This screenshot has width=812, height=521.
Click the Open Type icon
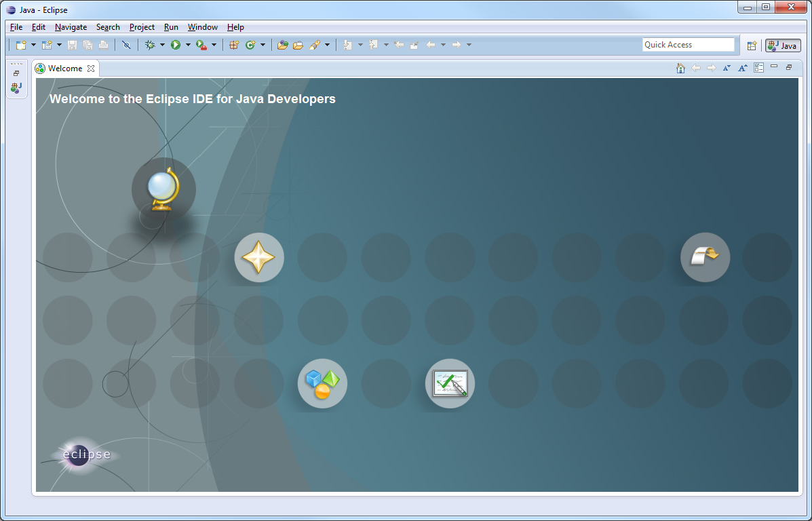(283, 45)
